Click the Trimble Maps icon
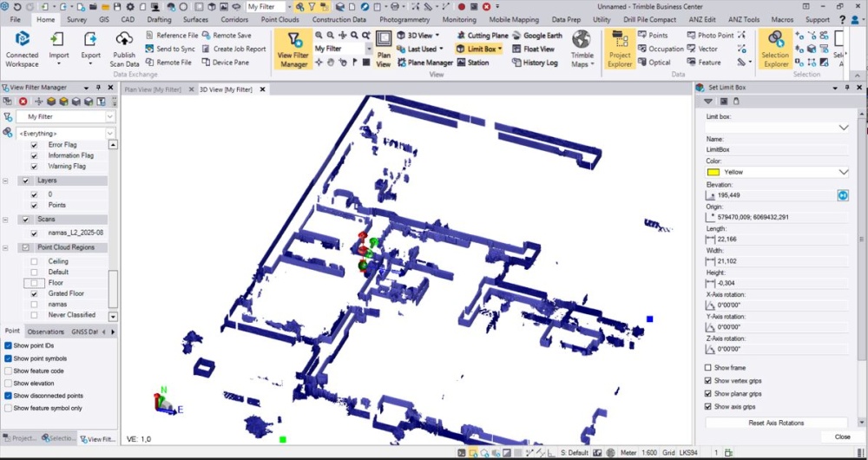This screenshot has width=868, height=460. click(581, 49)
